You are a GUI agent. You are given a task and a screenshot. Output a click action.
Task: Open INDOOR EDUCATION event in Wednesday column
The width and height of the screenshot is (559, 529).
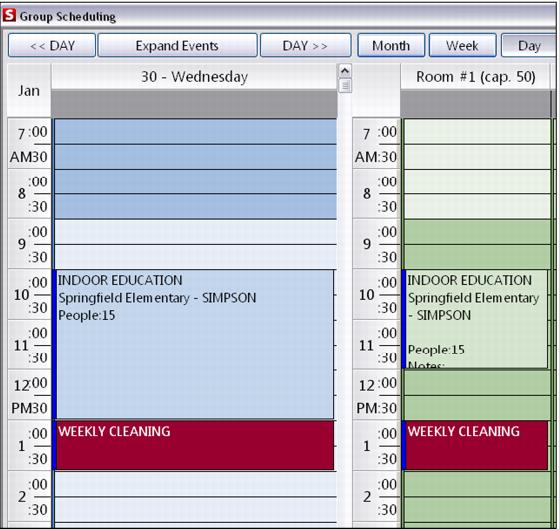194,344
